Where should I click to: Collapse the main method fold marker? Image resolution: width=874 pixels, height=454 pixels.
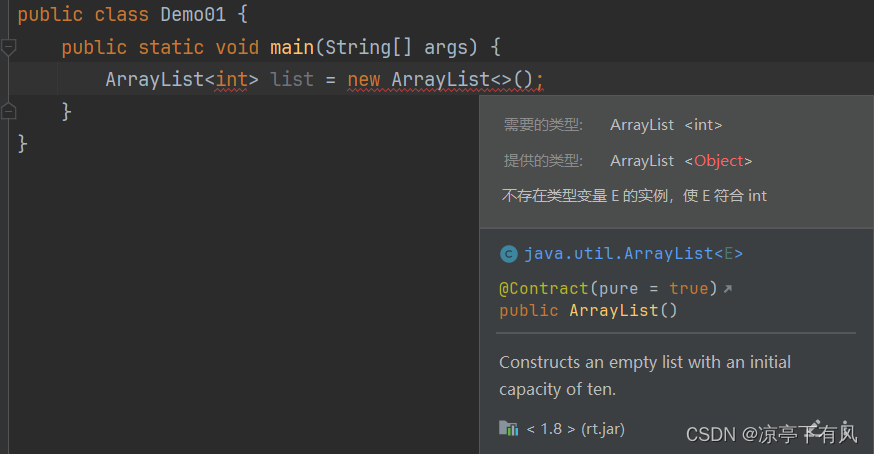(8, 47)
